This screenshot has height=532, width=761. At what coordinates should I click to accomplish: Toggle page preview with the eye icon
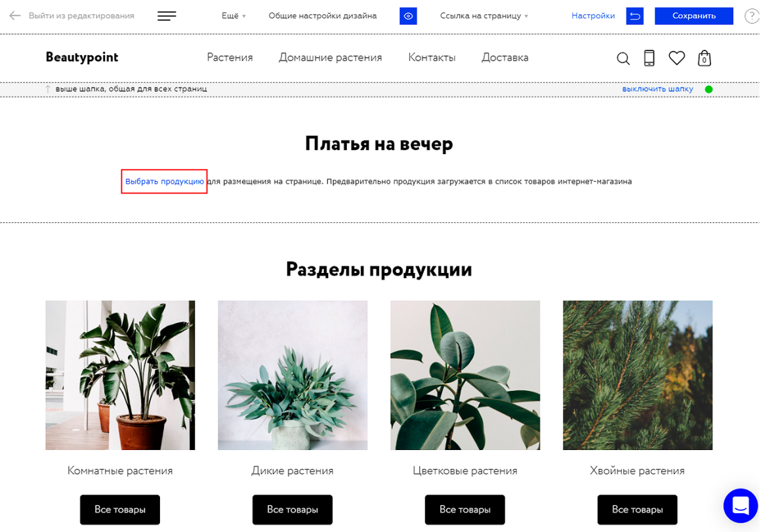[408, 16]
